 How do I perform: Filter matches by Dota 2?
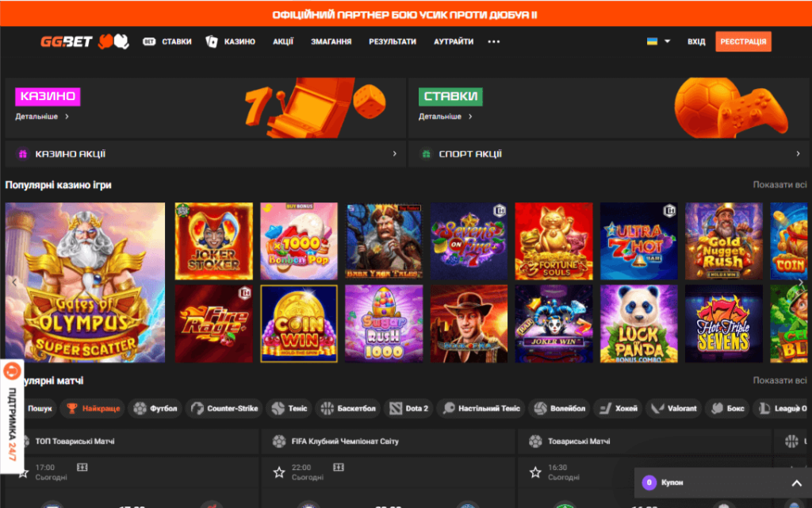(x=408, y=409)
